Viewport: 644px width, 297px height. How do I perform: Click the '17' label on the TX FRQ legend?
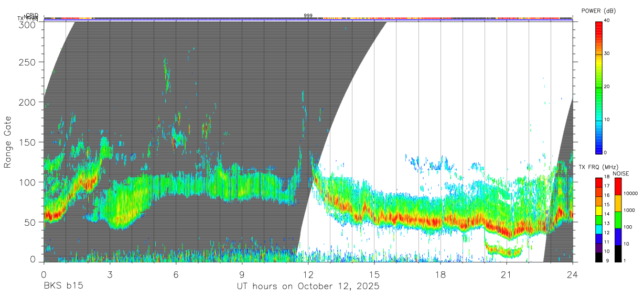tap(607, 186)
